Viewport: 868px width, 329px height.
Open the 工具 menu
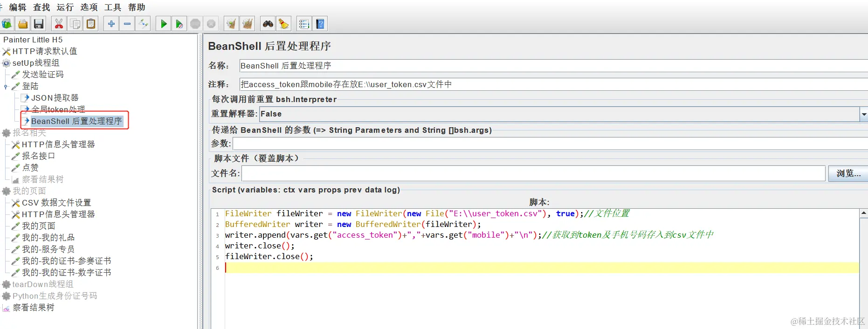[x=113, y=7]
